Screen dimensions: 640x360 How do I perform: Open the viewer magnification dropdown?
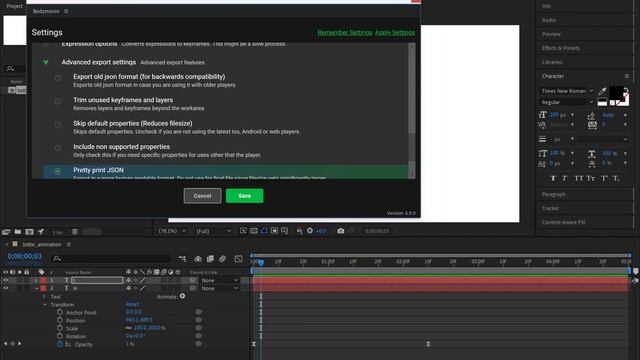[x=172, y=231]
